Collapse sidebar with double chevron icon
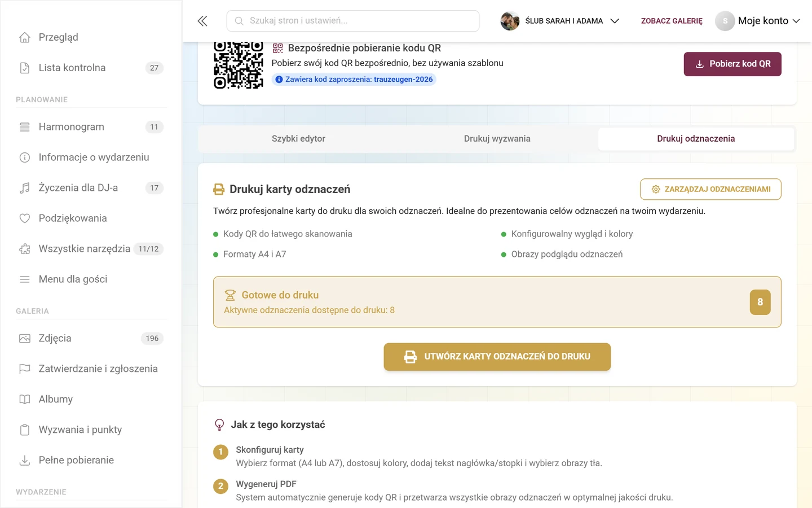Viewport: 812px width, 508px height. pos(202,21)
